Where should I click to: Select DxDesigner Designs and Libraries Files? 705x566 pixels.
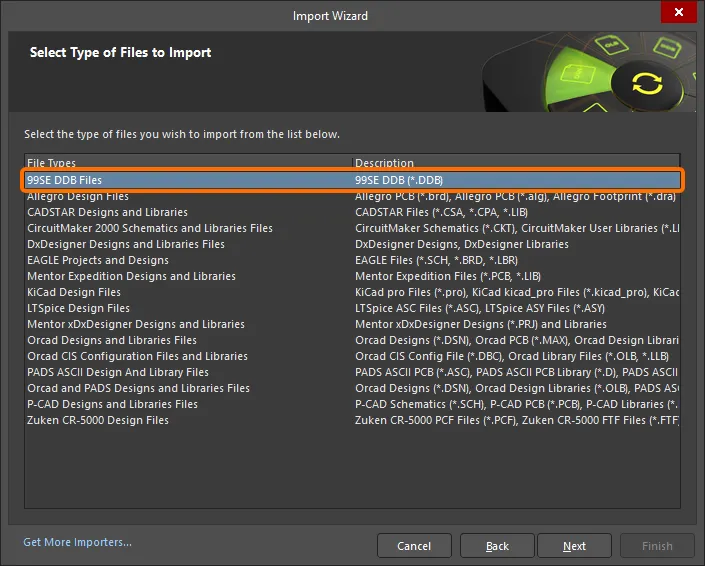(x=126, y=244)
